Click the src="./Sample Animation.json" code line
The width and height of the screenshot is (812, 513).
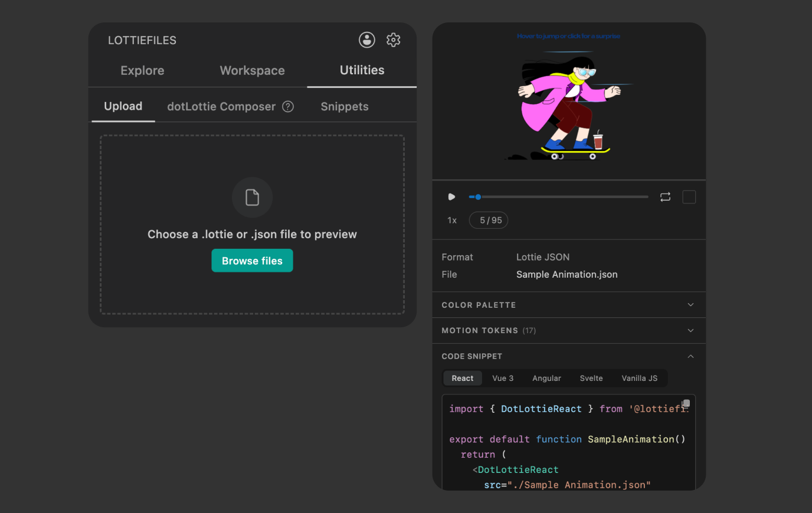point(567,485)
